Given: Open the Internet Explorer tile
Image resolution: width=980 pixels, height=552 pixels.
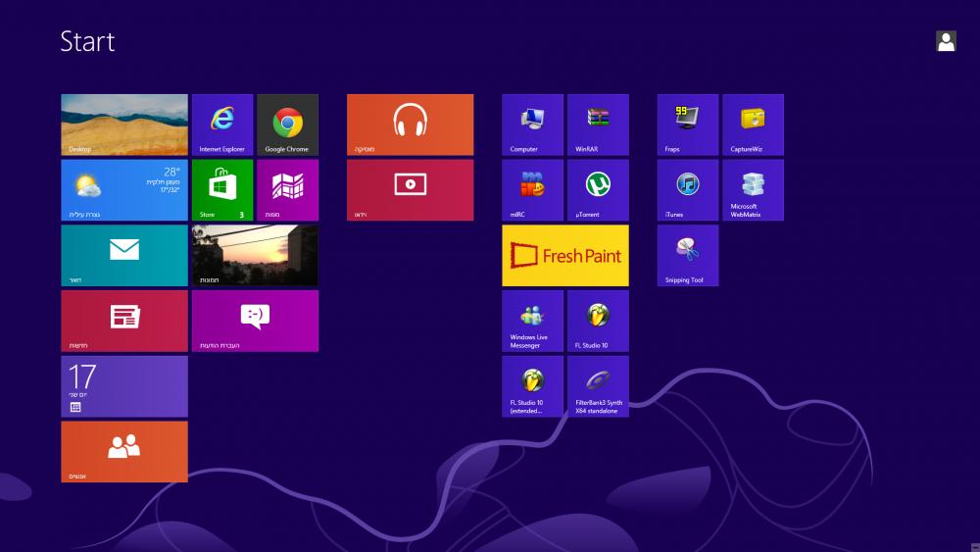Looking at the screenshot, I should (x=222, y=125).
